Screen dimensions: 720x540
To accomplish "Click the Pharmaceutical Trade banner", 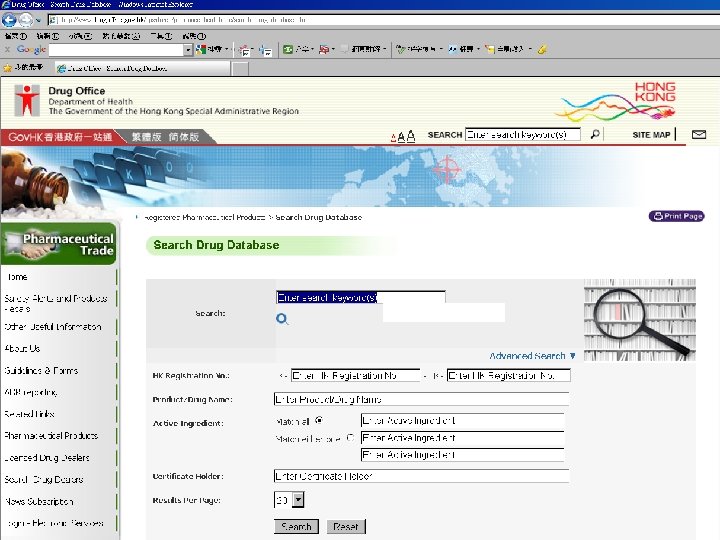I will pos(59,244).
